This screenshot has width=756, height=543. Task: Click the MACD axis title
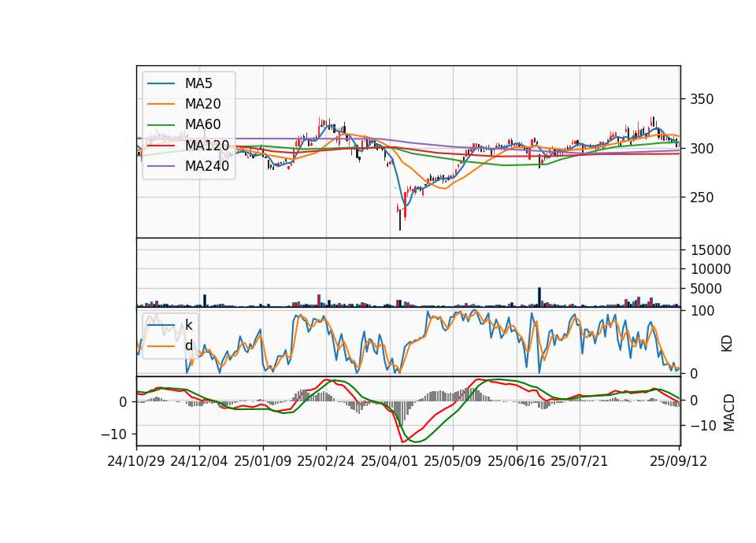[x=728, y=412]
